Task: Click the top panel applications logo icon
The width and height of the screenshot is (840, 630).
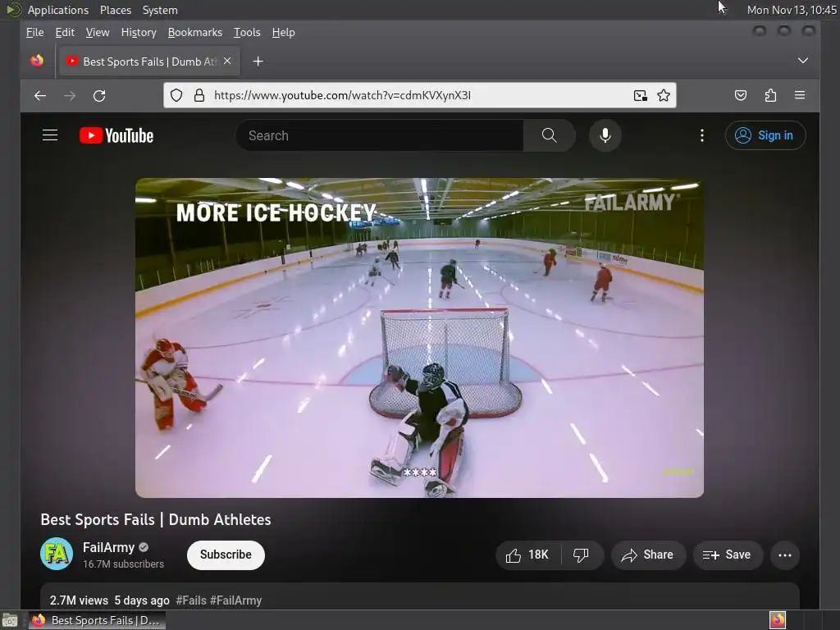Action: [x=13, y=10]
